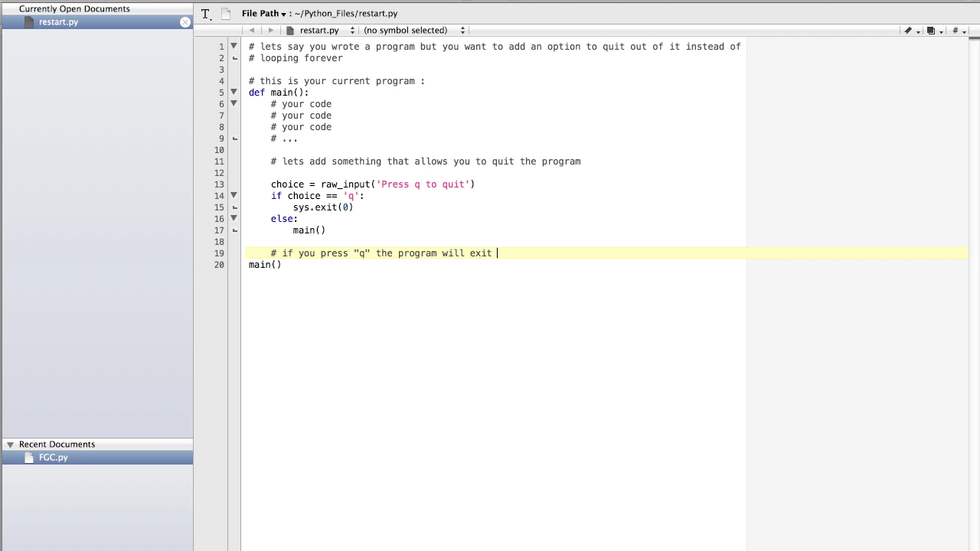Place cursor in 'def main():' line
This screenshot has height=551, width=980.
click(x=279, y=93)
